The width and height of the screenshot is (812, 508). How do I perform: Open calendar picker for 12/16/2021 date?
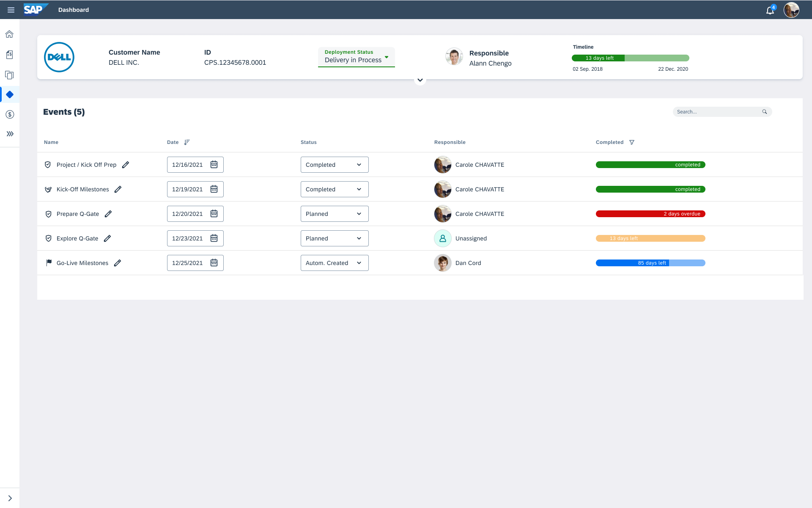[x=214, y=165]
